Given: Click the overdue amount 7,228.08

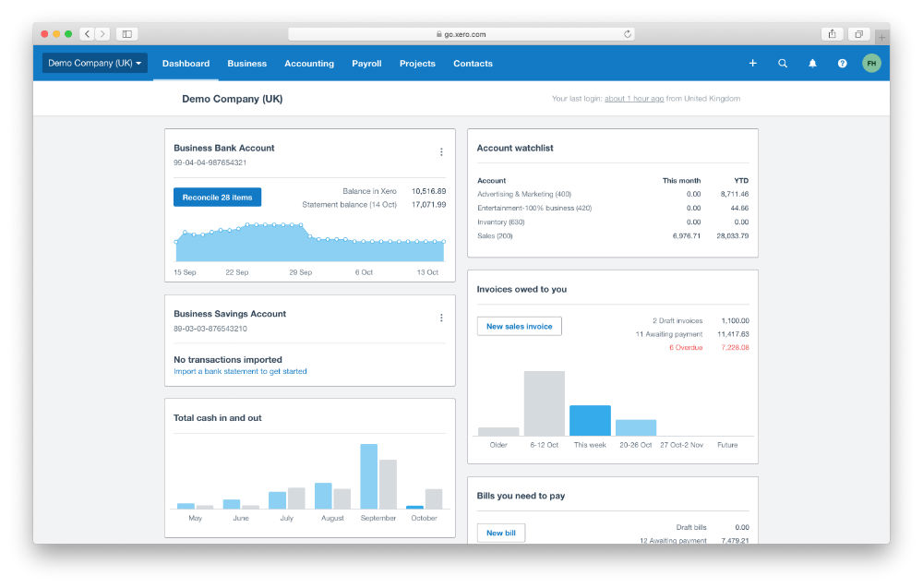Looking at the screenshot, I should [736, 348].
